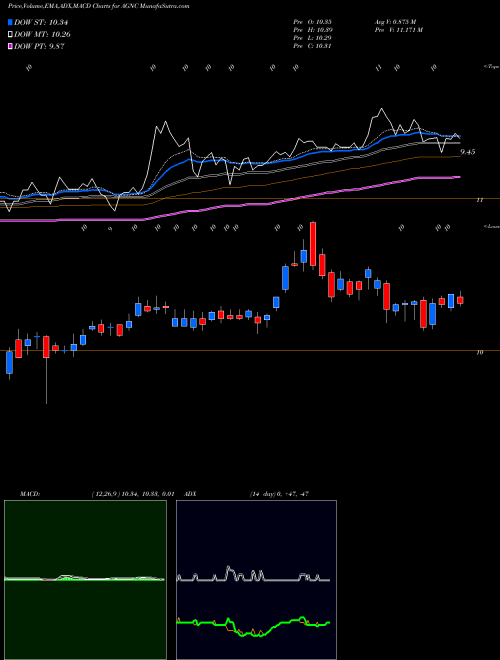Click the 'Pre O: 10.33' value
This screenshot has width=500, height=660.
click(313, 22)
